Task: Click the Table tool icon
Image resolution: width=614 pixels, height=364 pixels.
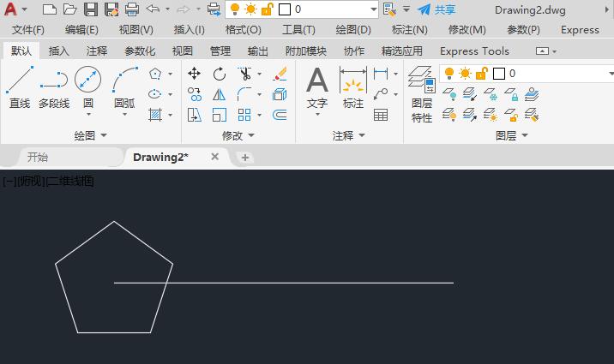Action: click(381, 115)
